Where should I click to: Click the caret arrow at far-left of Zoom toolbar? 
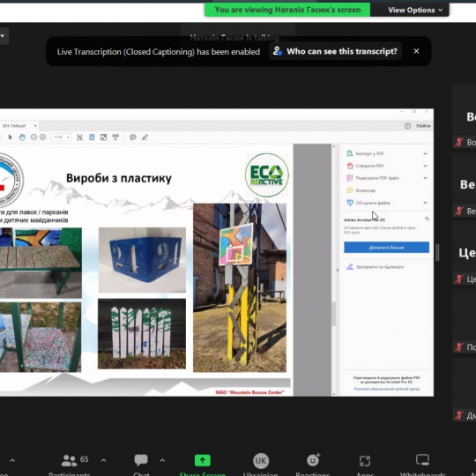click(x=12, y=460)
